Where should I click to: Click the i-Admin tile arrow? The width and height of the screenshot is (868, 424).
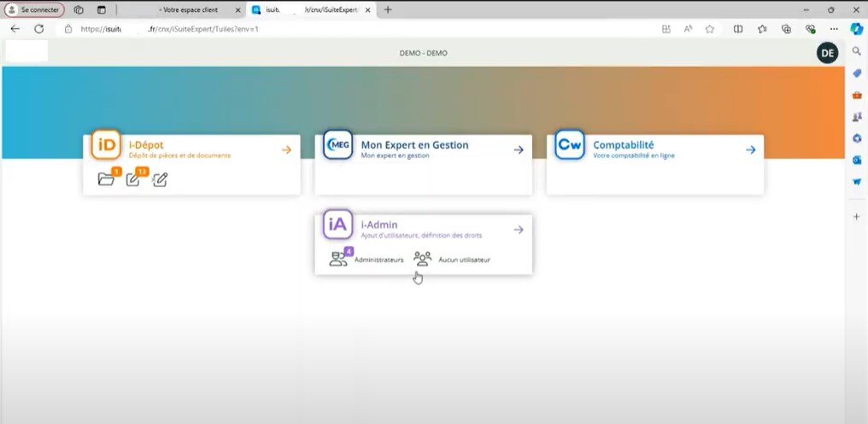pos(518,229)
